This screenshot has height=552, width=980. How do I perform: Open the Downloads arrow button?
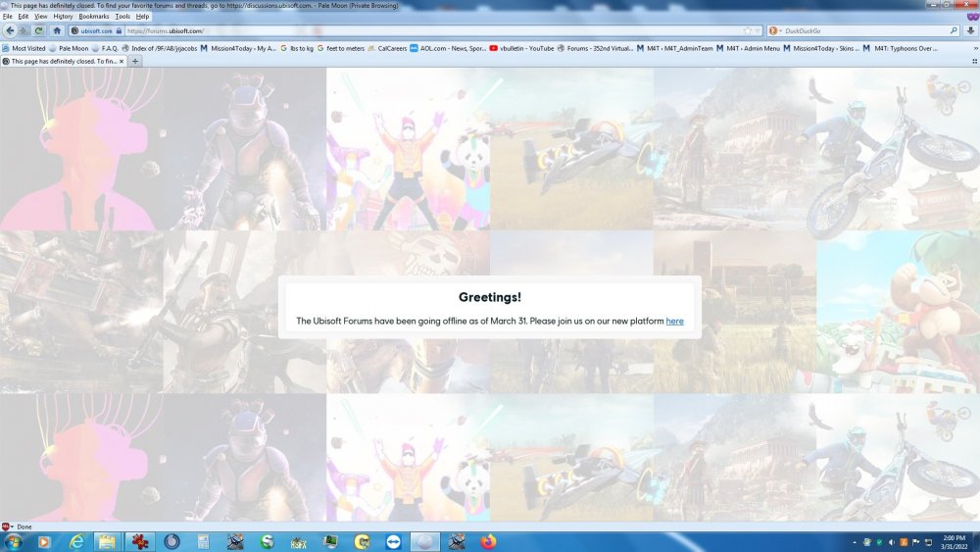pos(970,30)
